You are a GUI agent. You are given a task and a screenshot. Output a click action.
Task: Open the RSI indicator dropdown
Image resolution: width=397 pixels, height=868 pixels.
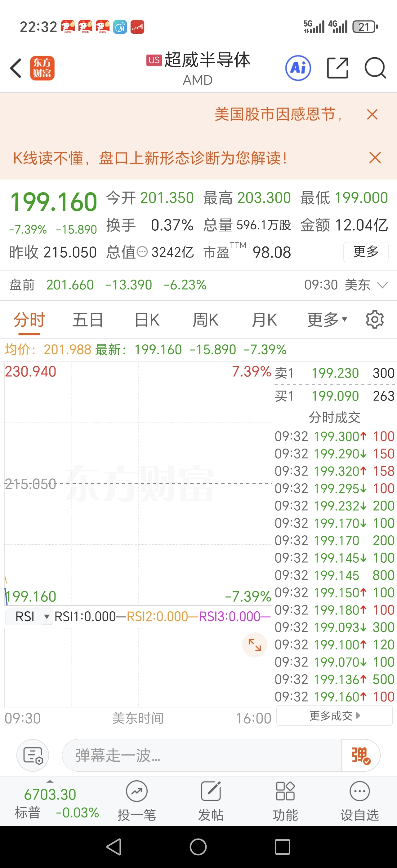coord(29,617)
